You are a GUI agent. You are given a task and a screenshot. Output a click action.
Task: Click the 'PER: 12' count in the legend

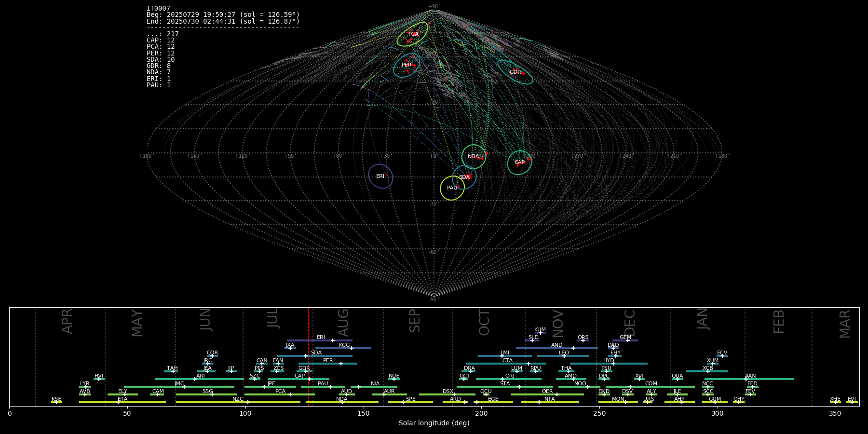161,53
